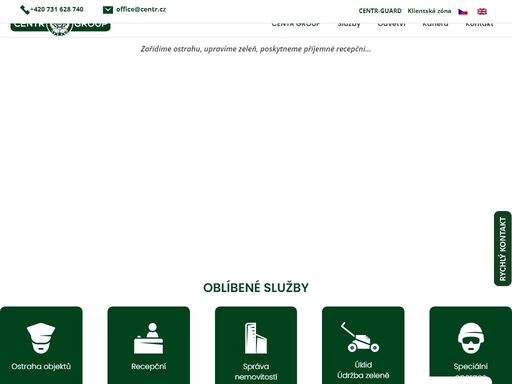Open the Odvětví menu item
Image resolution: width=512 pixels, height=384 pixels.
pyautogui.click(x=391, y=25)
